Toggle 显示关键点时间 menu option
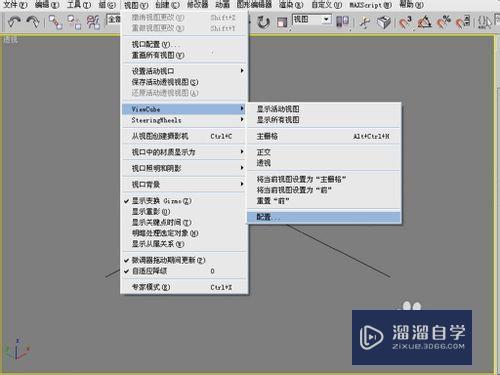Image resolution: width=500 pixels, height=375 pixels. click(x=184, y=222)
